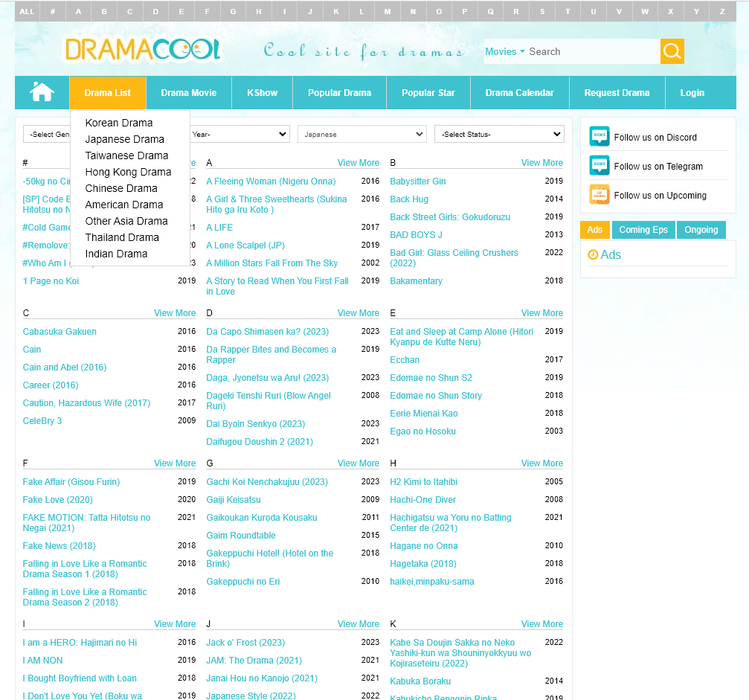Click the Upcoming orange icon

pyautogui.click(x=599, y=194)
